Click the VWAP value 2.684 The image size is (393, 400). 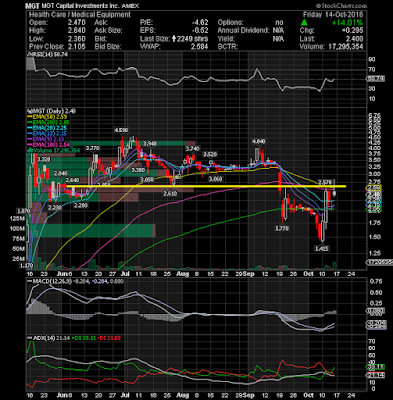click(x=199, y=46)
